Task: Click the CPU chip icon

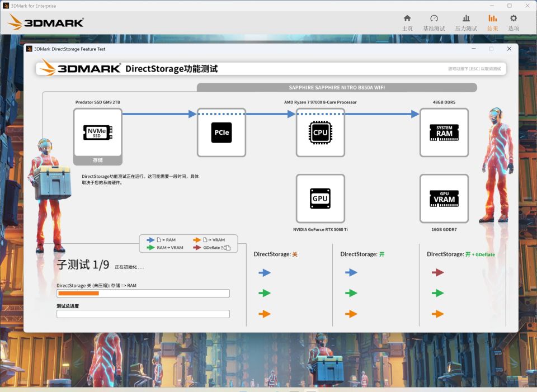Action: click(320, 133)
